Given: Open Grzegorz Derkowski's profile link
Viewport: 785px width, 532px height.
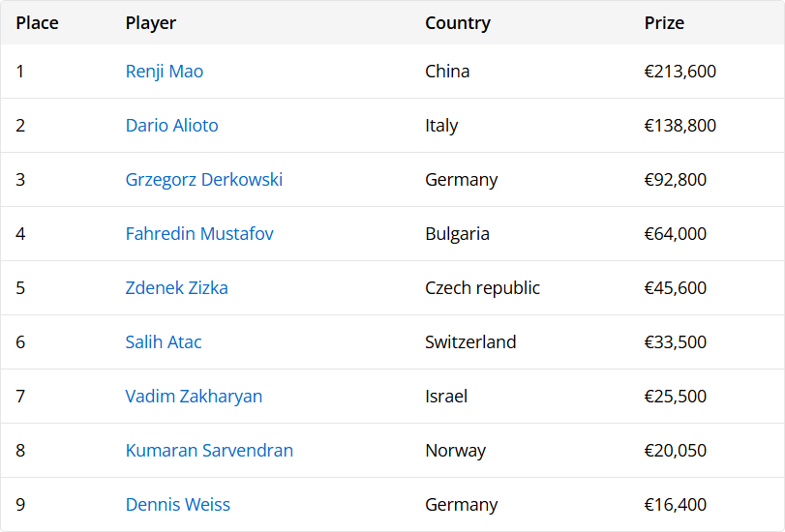Looking at the screenshot, I should point(204,180).
